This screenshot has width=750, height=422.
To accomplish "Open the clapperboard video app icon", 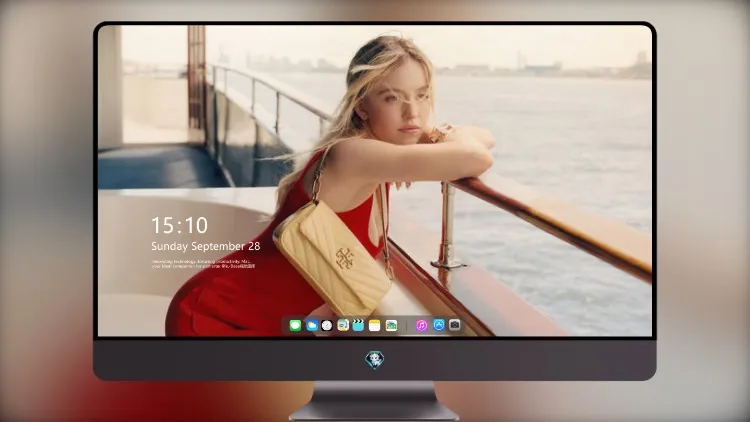I will click(358, 325).
